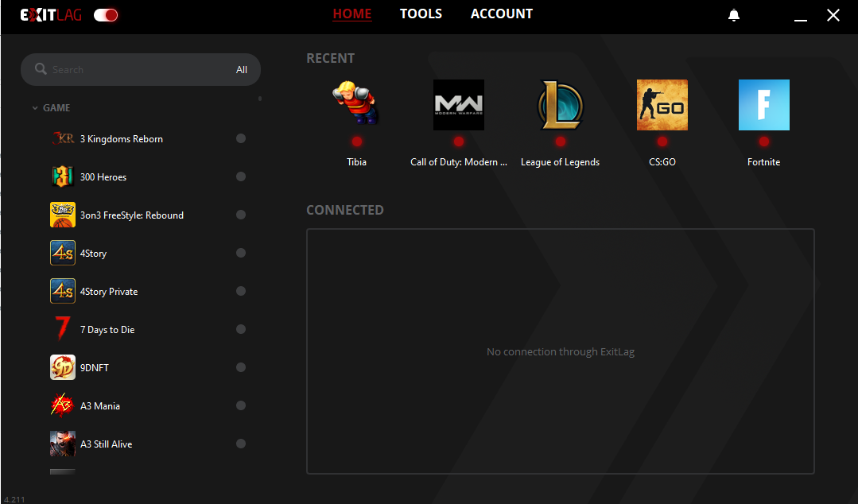Screen dimensions: 858x504
Task: Open League of Legends recent icon
Action: click(x=561, y=105)
